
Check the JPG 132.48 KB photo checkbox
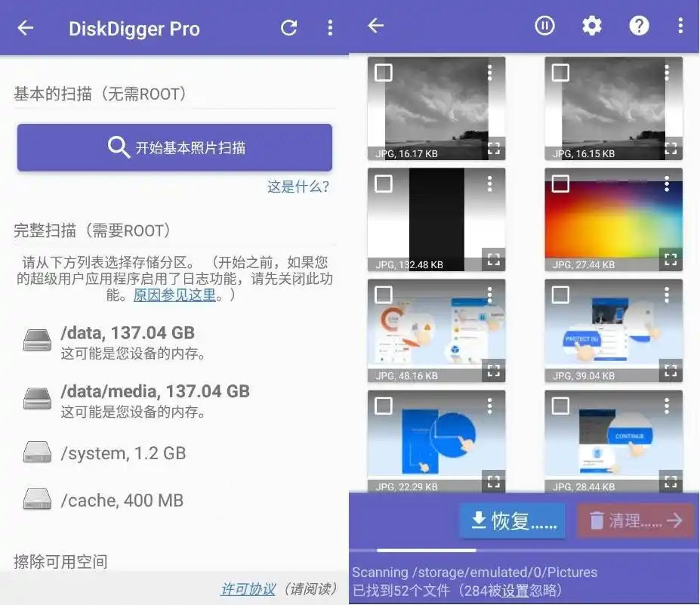[384, 184]
